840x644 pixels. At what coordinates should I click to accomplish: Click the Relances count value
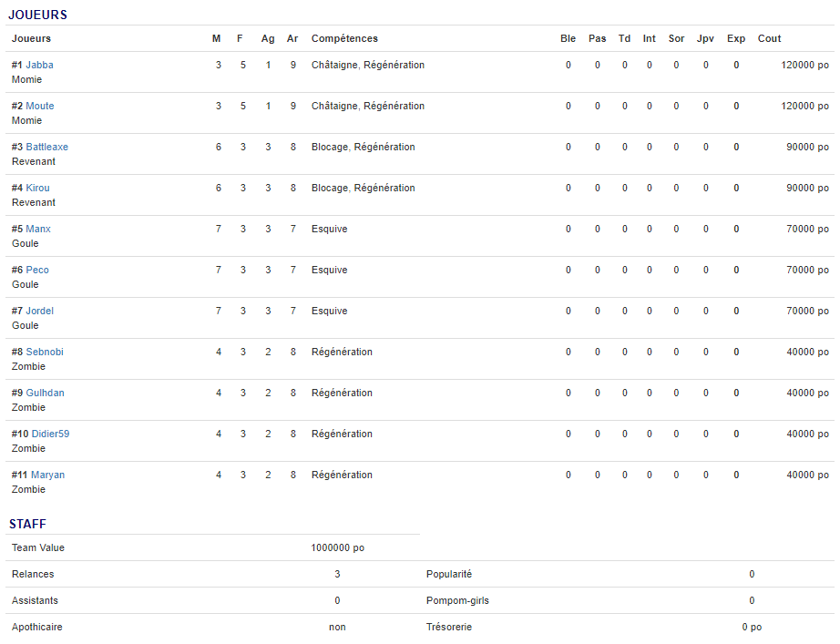tap(337, 574)
